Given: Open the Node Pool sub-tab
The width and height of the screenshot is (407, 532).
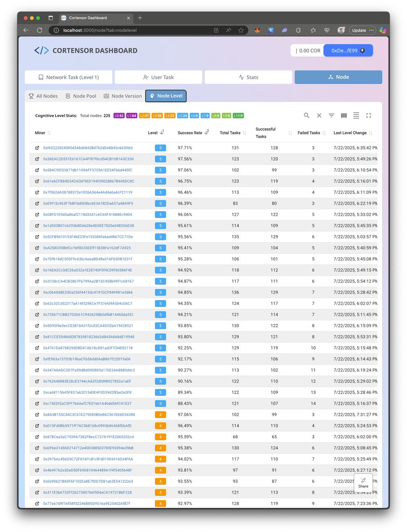Looking at the screenshot, I should (81, 96).
